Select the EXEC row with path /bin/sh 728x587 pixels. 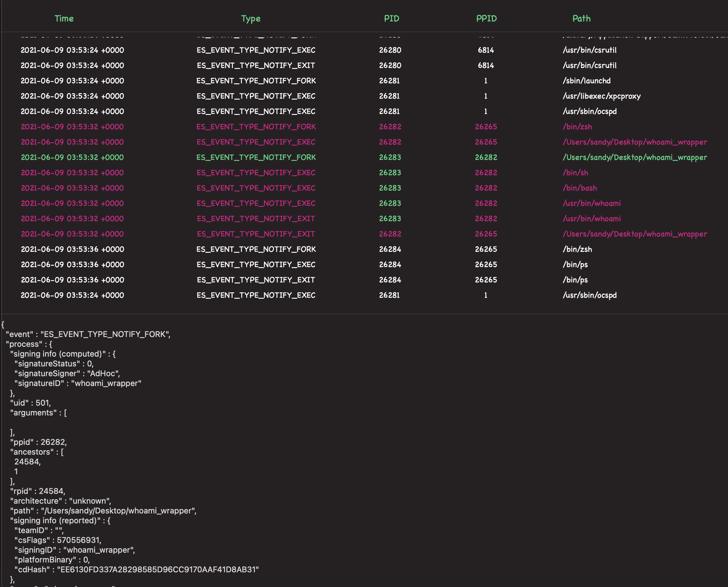(256, 173)
